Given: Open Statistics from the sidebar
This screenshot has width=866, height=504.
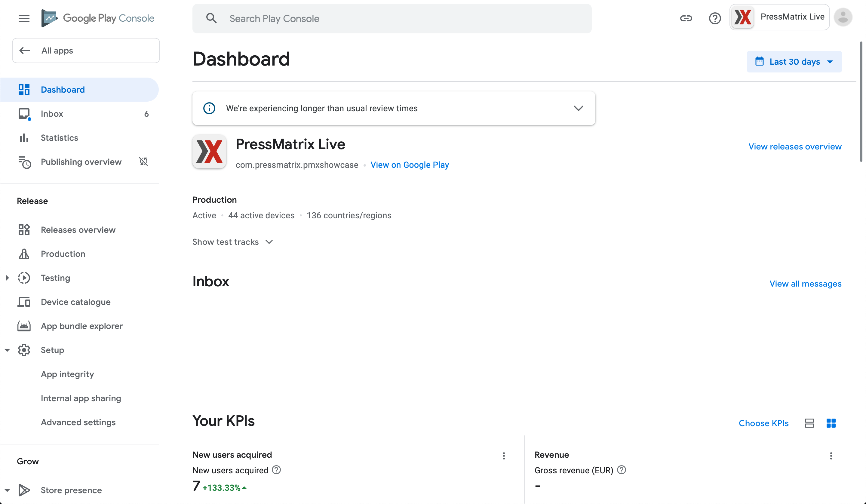Looking at the screenshot, I should coord(79,137).
